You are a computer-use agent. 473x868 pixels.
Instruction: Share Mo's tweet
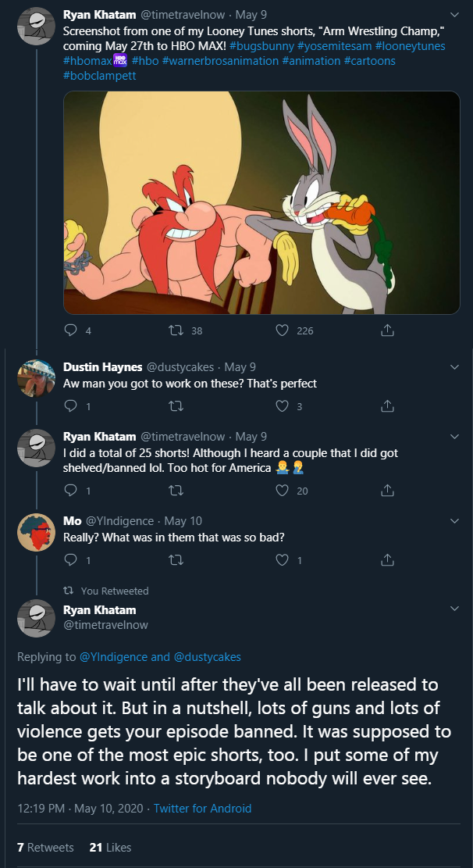[x=386, y=560]
